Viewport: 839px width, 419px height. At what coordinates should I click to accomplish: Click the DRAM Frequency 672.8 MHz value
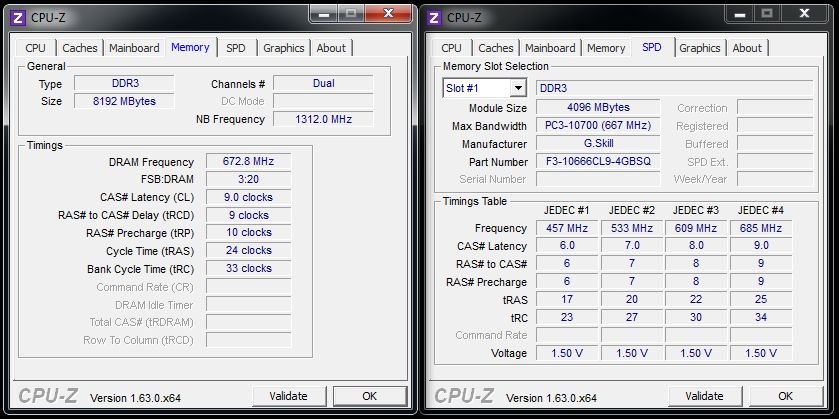[248, 162]
